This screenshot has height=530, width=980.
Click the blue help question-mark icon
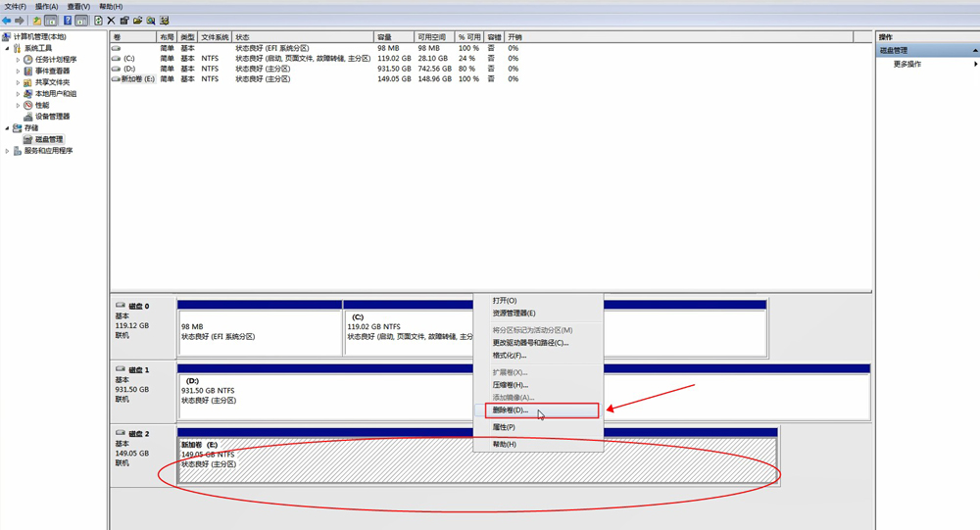[x=68, y=21]
